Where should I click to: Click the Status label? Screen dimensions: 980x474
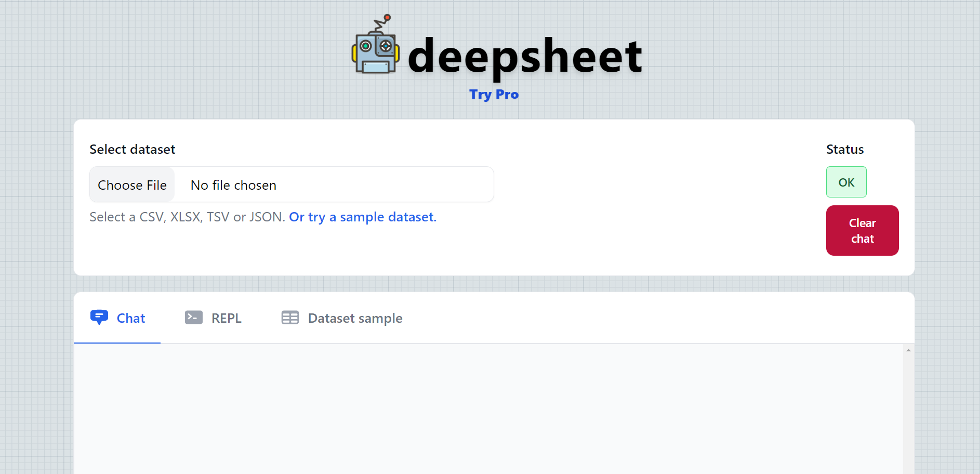[x=844, y=149]
